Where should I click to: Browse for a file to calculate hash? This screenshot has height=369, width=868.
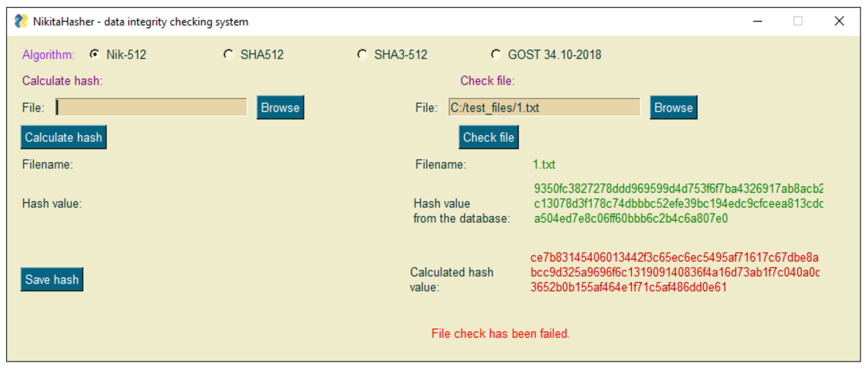(280, 107)
